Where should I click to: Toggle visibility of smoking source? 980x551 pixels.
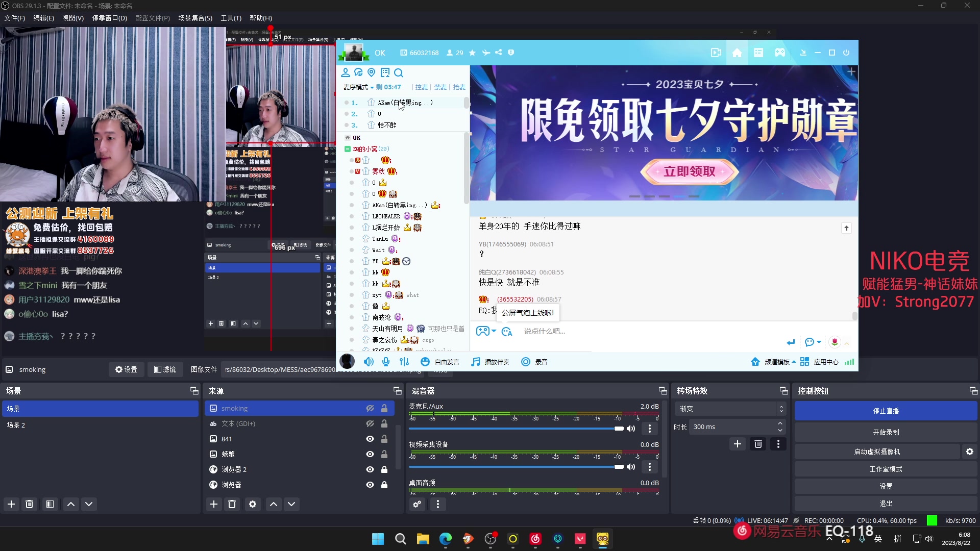(x=370, y=409)
